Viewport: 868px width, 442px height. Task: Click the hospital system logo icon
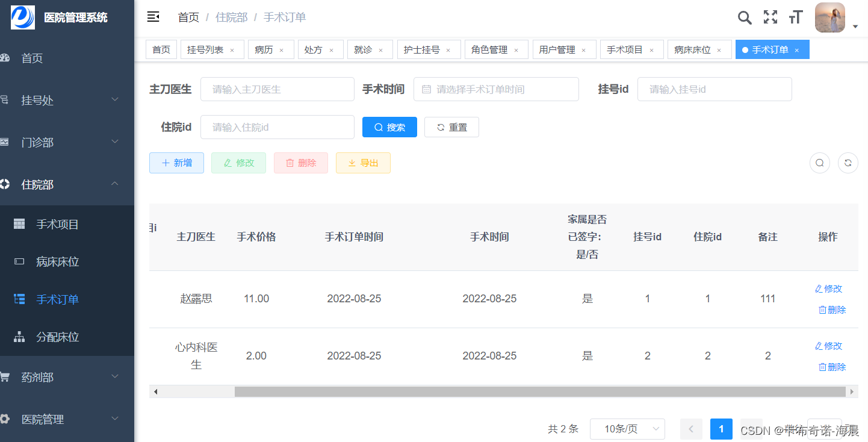pos(22,17)
